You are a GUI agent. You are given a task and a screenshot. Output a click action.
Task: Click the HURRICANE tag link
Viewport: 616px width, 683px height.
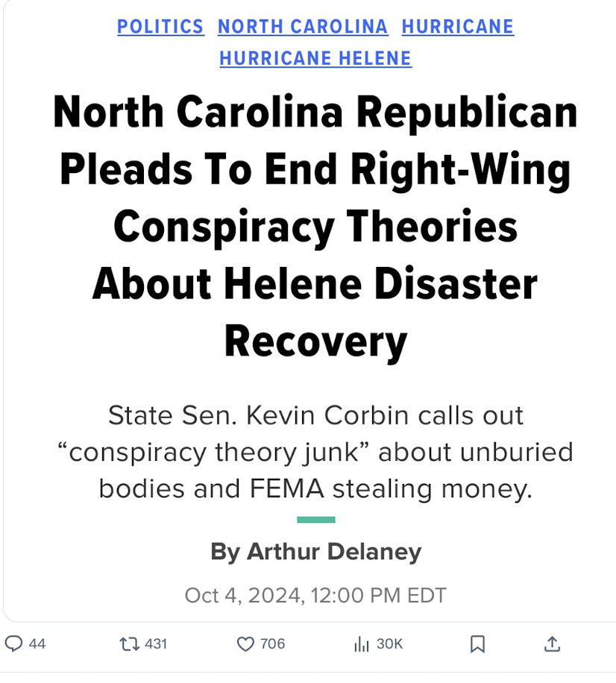click(x=457, y=27)
